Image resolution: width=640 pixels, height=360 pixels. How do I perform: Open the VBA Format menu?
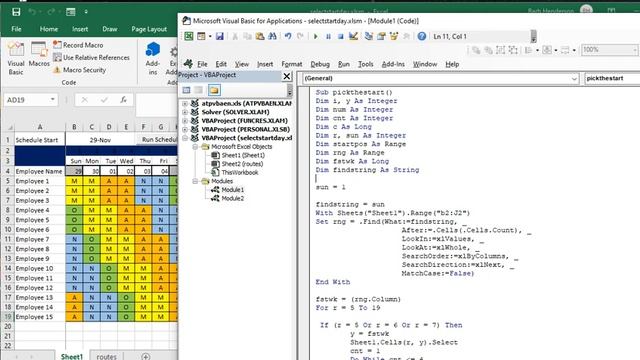(292, 64)
